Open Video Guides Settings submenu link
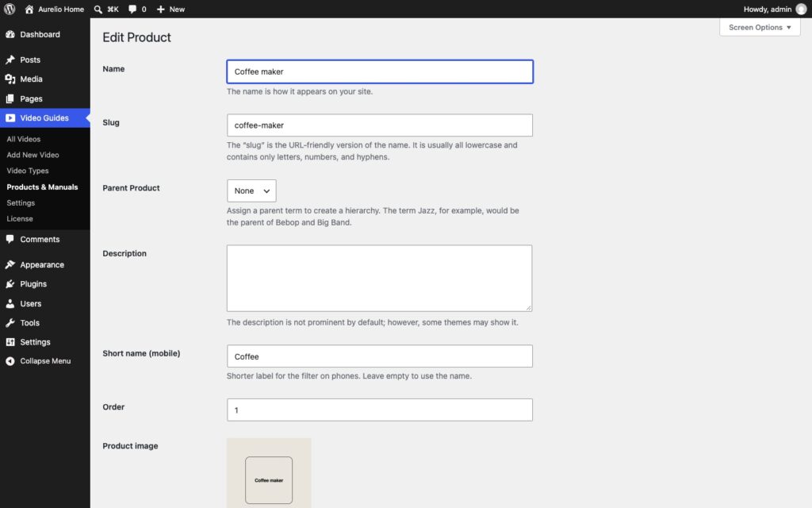This screenshot has width=812, height=508. (21, 202)
